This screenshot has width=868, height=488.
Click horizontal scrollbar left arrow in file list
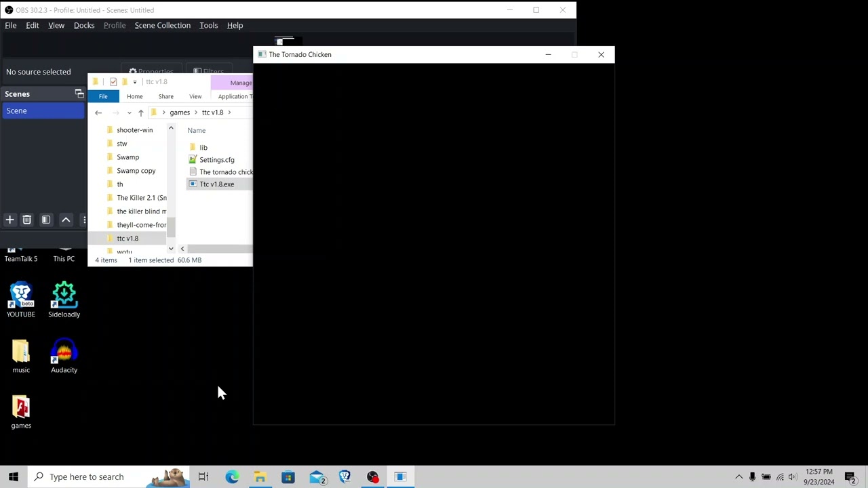pyautogui.click(x=182, y=249)
